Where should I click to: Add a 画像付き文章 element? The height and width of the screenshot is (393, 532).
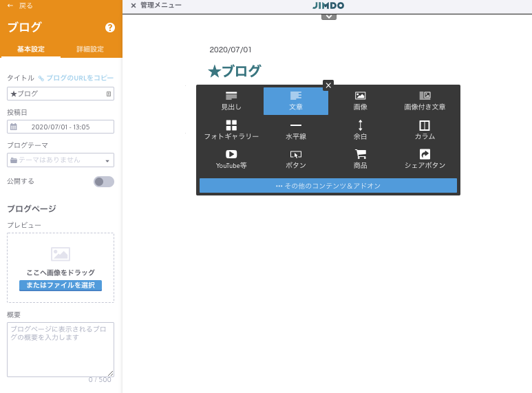(x=425, y=101)
